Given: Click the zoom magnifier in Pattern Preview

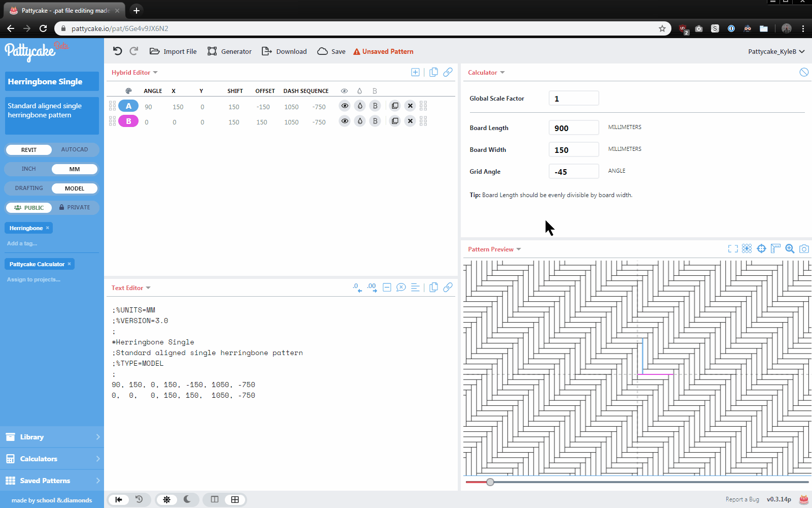Looking at the screenshot, I should click(790, 249).
